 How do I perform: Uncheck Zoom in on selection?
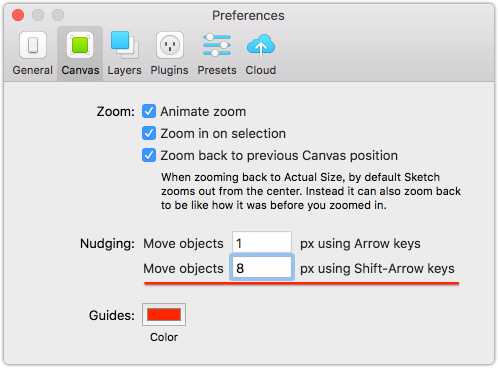(149, 133)
